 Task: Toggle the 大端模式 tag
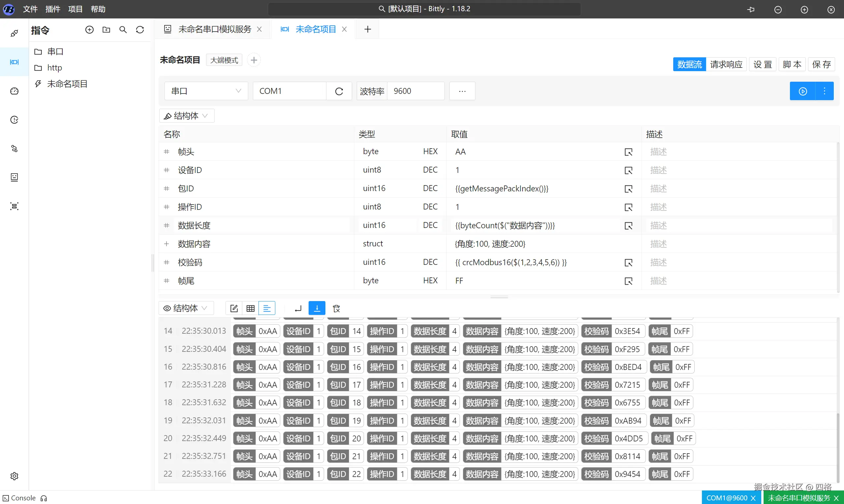224,60
